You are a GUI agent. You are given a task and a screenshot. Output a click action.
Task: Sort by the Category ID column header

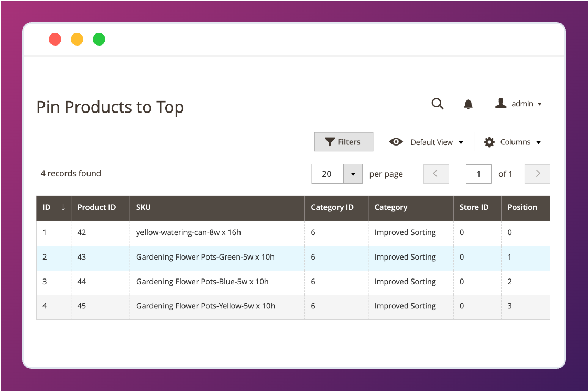(x=336, y=208)
